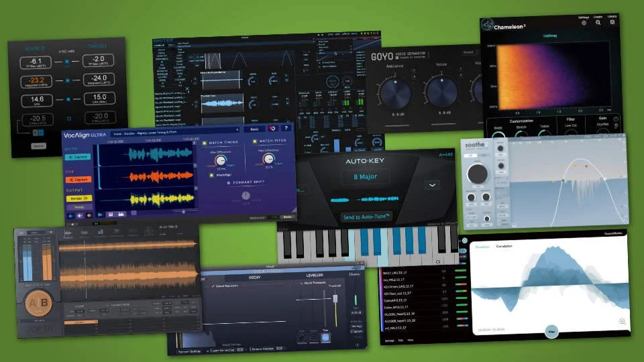The height and width of the screenshot is (362, 644).
Task: Adjust the Match Timing max difference knob
Action: 221,160
